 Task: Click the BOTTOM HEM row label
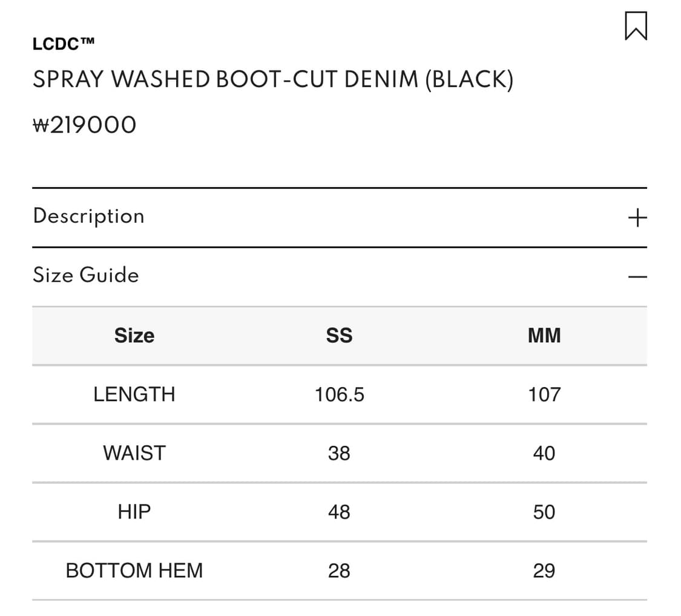click(x=134, y=571)
